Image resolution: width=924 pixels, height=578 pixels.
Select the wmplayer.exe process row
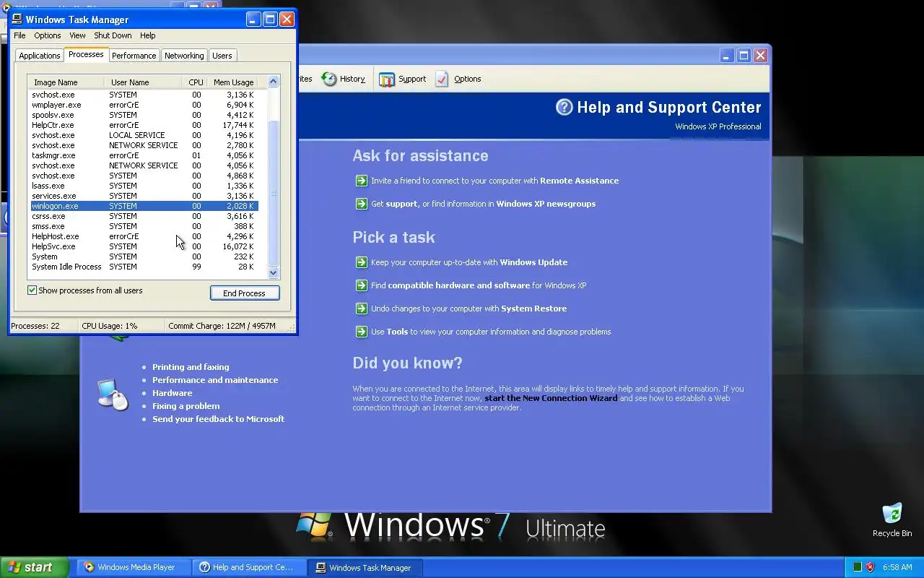pyautogui.click(x=143, y=105)
